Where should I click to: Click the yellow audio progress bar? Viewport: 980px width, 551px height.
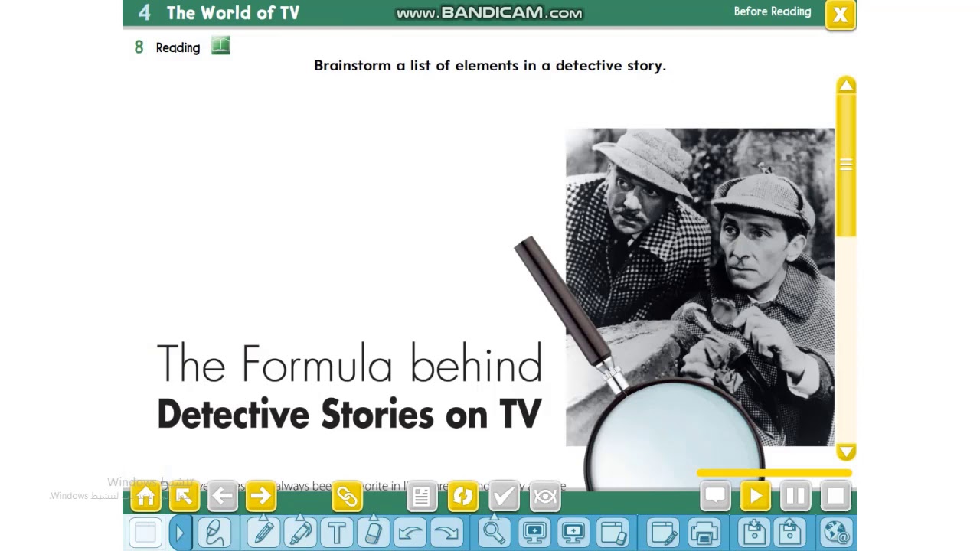click(774, 473)
